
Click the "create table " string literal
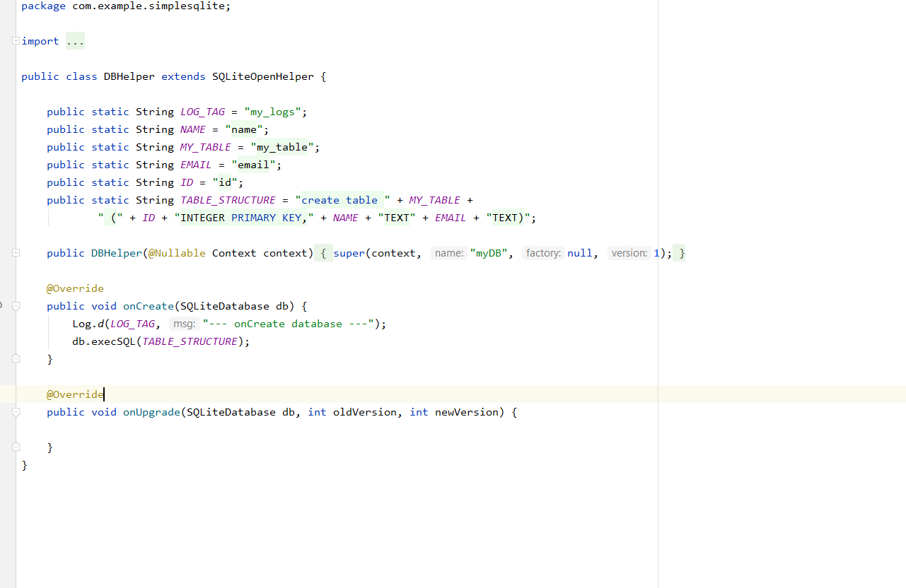(x=343, y=200)
